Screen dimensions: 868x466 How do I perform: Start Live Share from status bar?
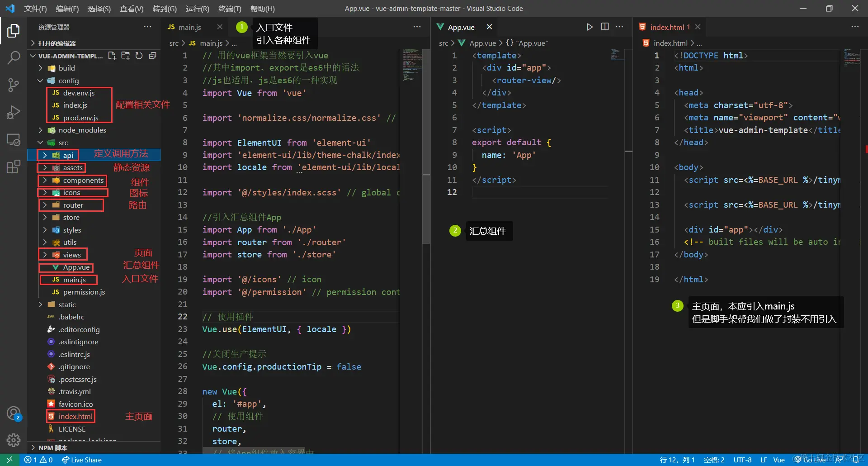pos(82,460)
